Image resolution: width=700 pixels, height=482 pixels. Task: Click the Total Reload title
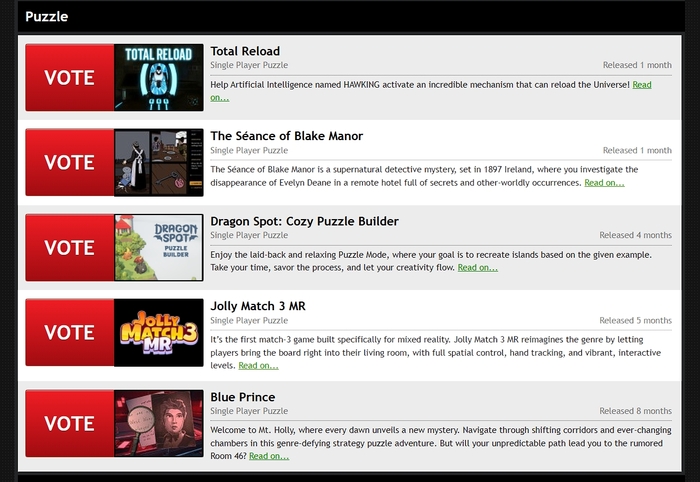tap(245, 51)
